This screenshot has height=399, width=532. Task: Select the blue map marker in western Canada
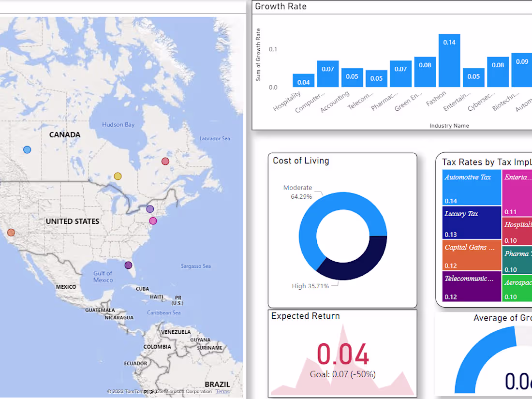27,149
